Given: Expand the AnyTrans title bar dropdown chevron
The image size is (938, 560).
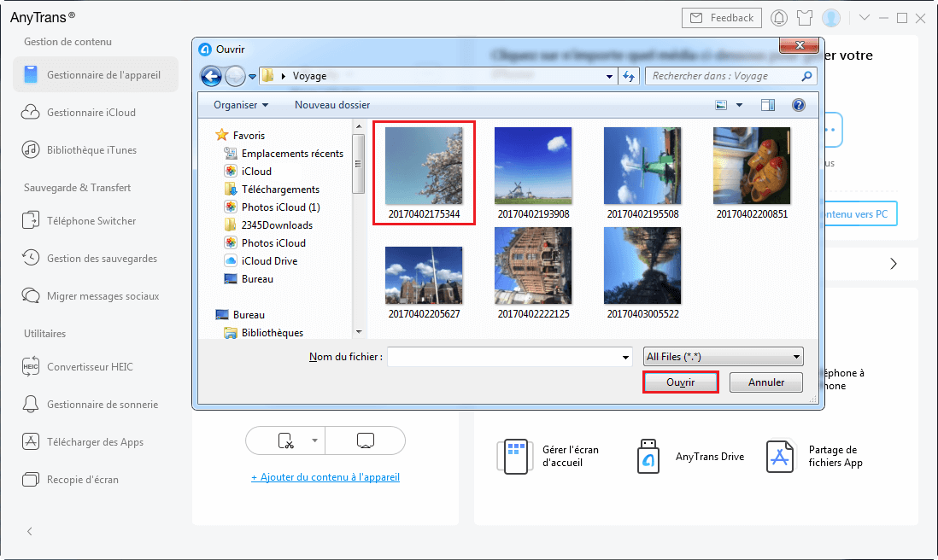Looking at the screenshot, I should click(865, 18).
